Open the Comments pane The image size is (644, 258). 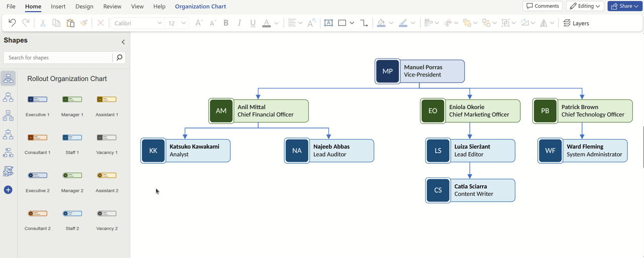543,6
